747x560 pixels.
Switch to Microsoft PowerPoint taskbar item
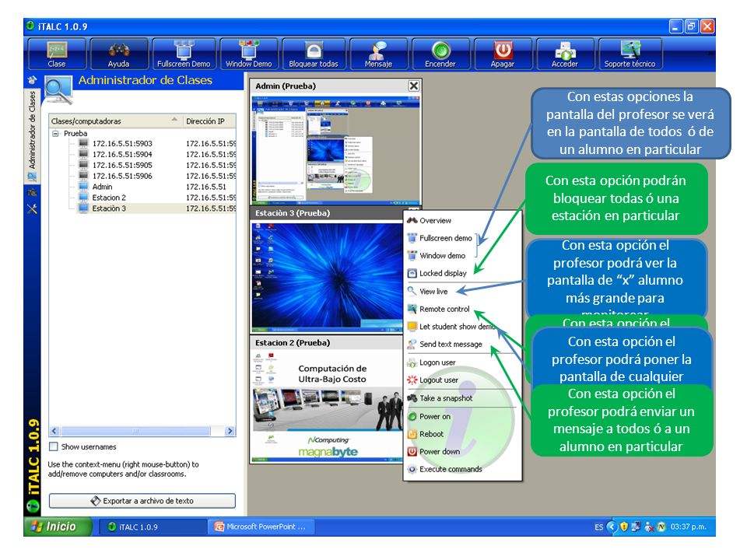(x=261, y=527)
